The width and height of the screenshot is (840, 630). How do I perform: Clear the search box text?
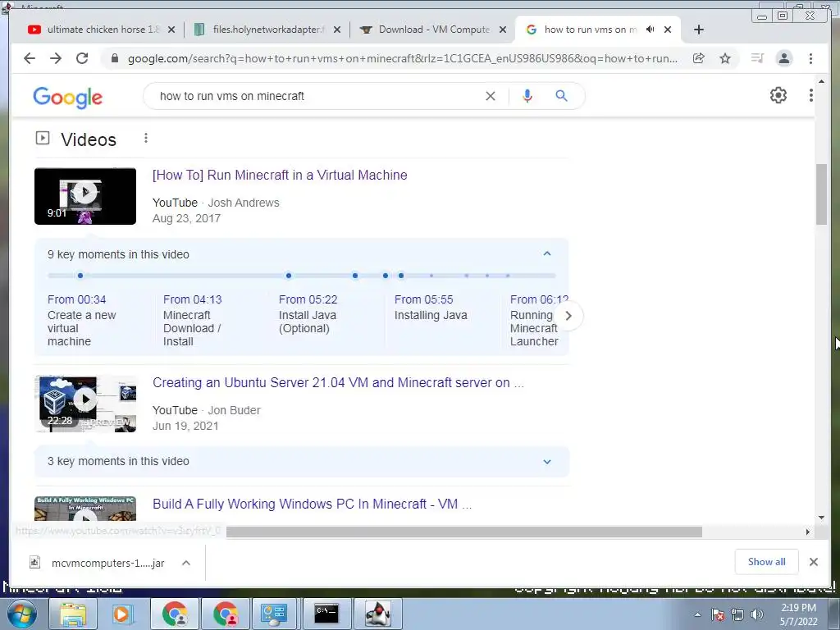click(491, 96)
